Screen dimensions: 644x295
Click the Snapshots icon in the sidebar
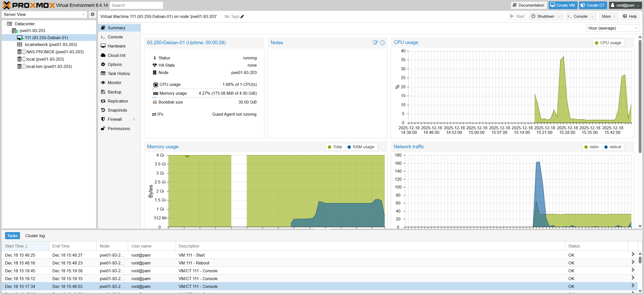coord(103,110)
